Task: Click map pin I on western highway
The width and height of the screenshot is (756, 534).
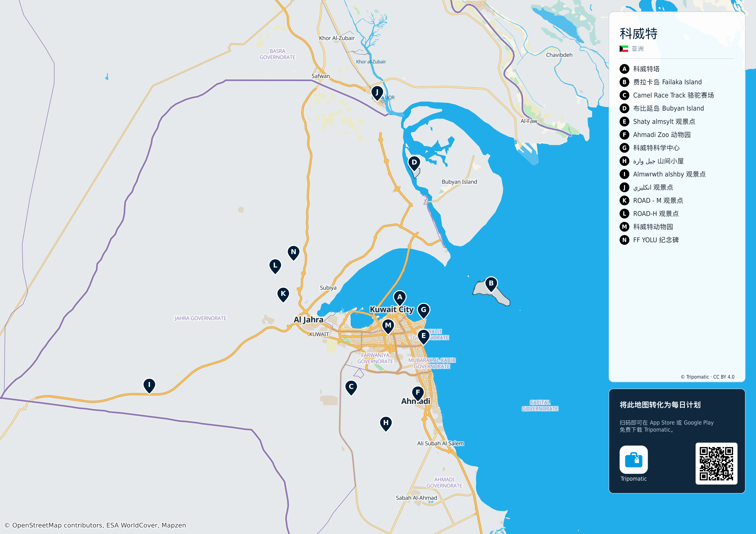Action: 149,385
